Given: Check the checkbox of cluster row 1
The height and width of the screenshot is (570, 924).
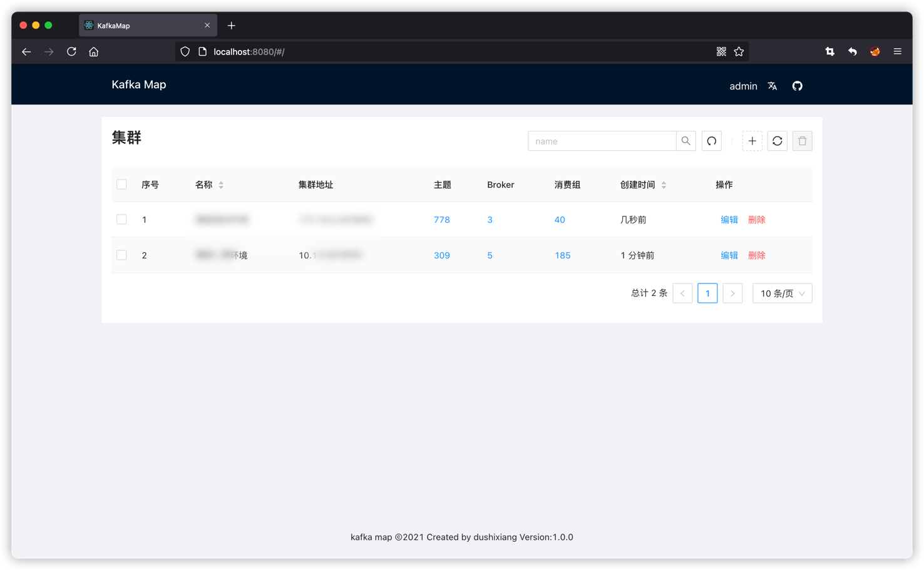Looking at the screenshot, I should 121,220.
